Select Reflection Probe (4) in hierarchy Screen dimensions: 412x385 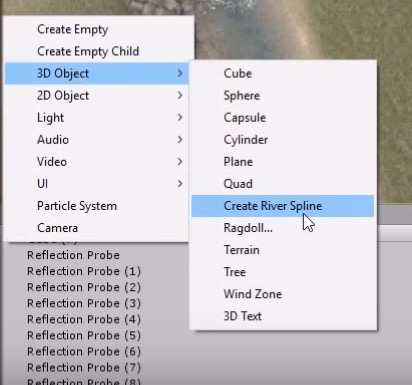click(x=84, y=319)
